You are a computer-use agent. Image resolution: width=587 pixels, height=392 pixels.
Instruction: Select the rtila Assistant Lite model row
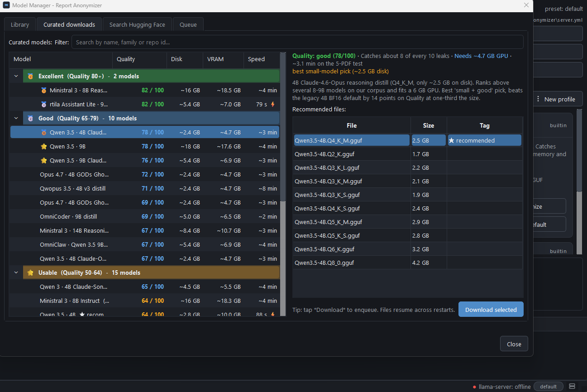coord(144,104)
